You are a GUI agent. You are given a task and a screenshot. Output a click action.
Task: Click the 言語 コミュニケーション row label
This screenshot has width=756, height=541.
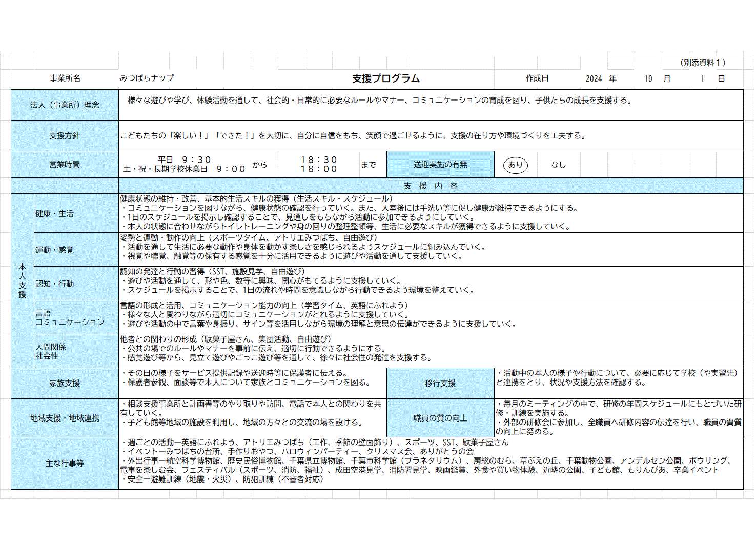(x=70, y=317)
